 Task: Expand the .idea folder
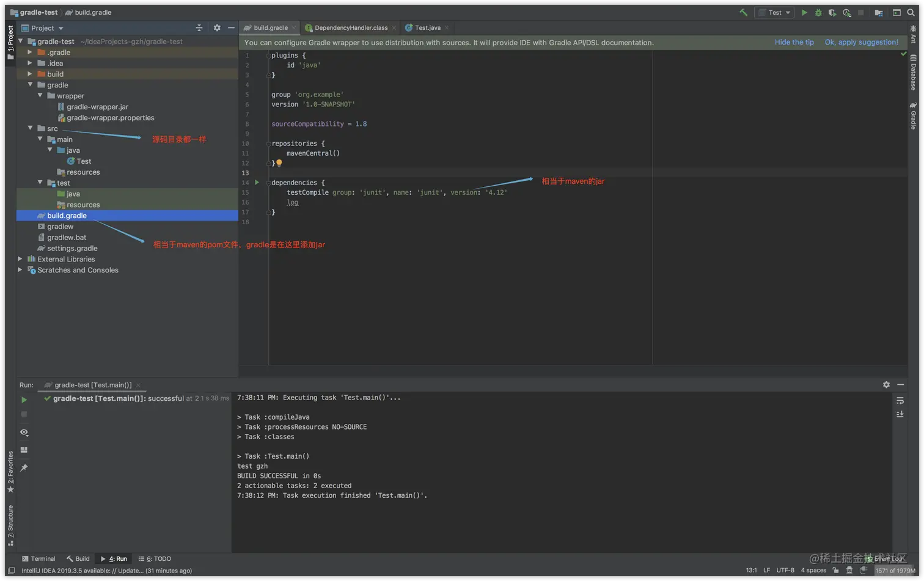coord(30,64)
